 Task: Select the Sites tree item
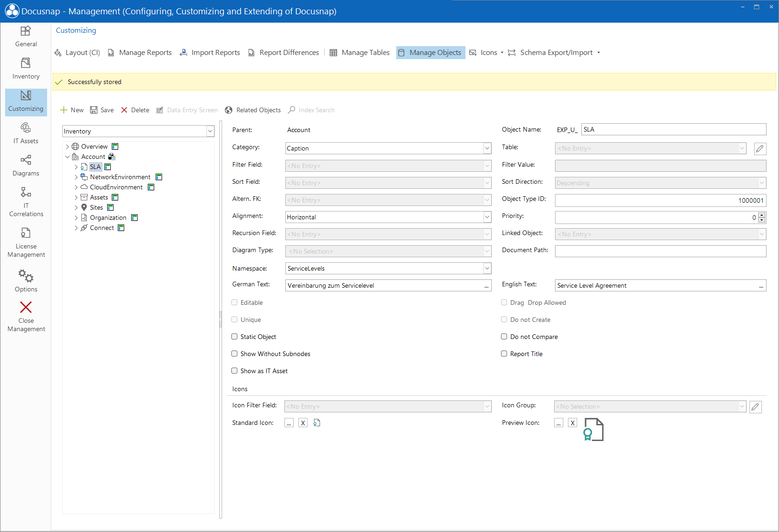(x=97, y=207)
